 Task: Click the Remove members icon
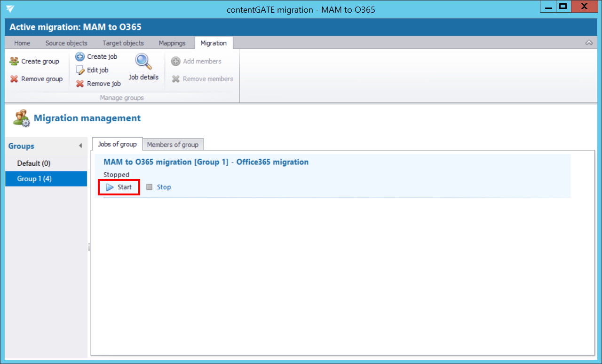coord(176,79)
